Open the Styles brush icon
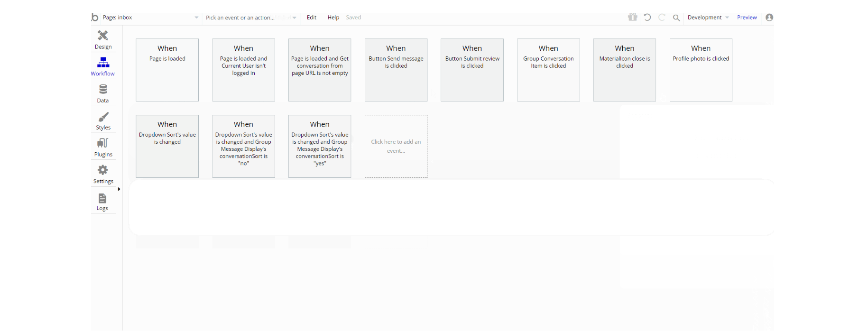The image size is (868, 331). coord(103,117)
